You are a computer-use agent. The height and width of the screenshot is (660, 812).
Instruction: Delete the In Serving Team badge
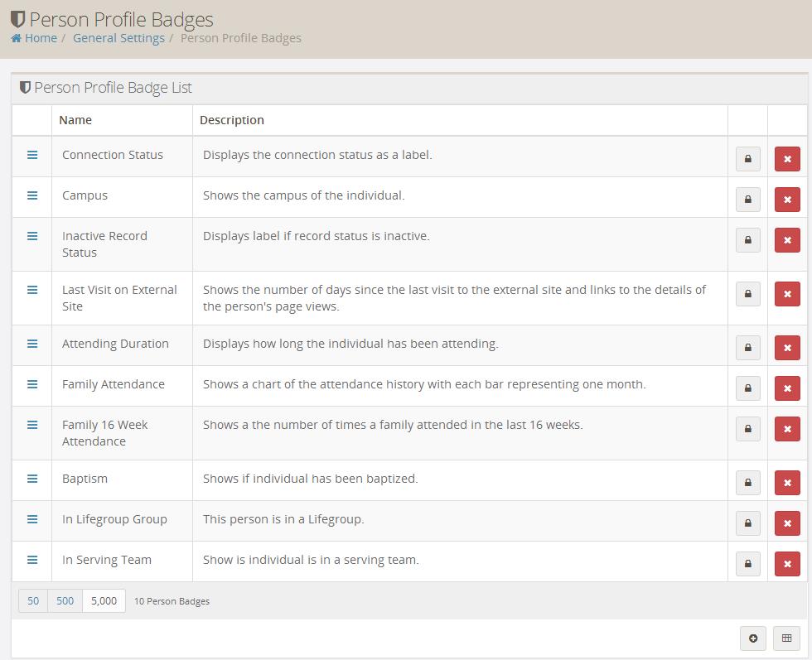pyautogui.click(x=787, y=564)
